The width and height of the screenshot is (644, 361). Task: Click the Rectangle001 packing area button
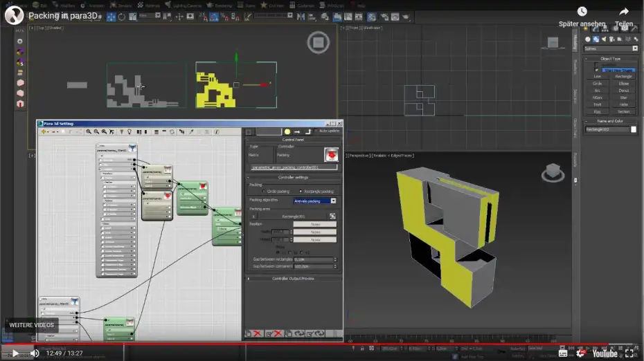point(293,216)
